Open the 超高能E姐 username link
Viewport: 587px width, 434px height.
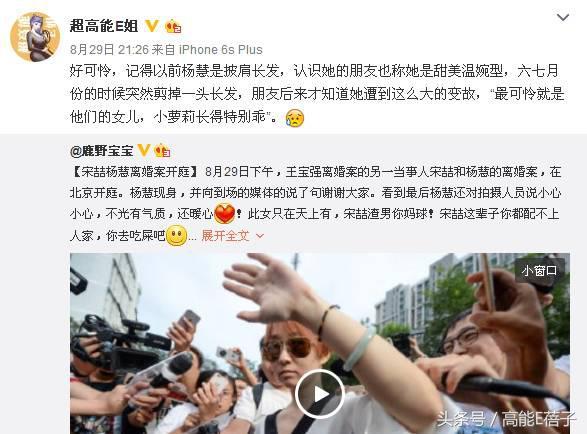point(104,26)
